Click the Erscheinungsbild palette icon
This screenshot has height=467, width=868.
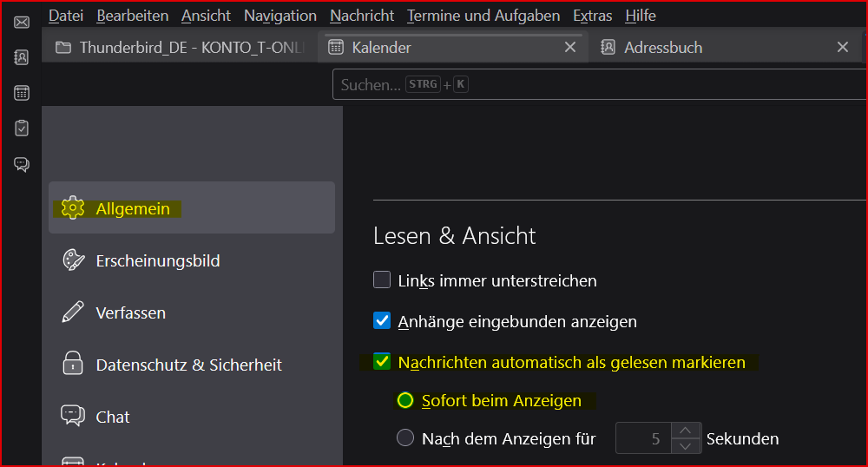click(x=73, y=260)
